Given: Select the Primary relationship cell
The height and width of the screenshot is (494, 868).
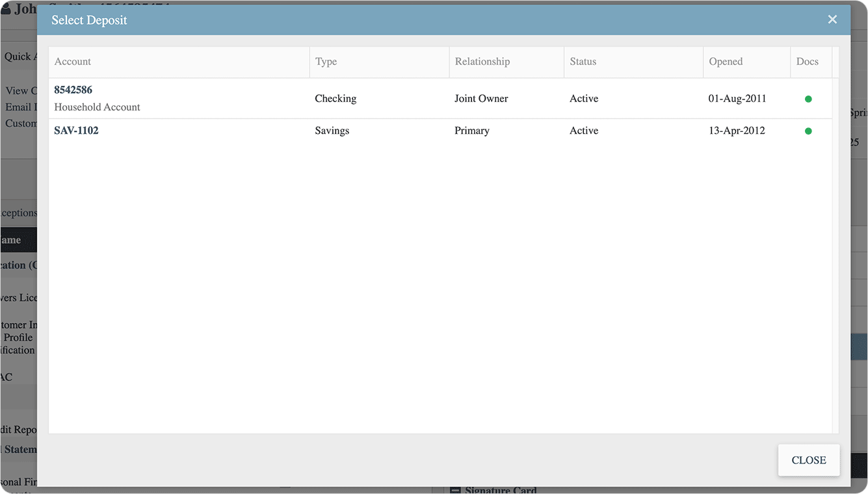Looking at the screenshot, I should [x=471, y=131].
